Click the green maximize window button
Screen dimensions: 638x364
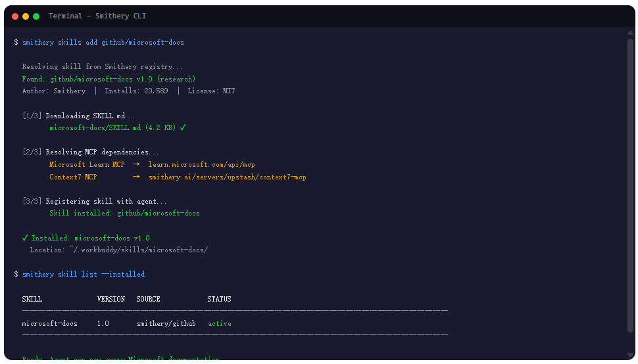coord(36,16)
